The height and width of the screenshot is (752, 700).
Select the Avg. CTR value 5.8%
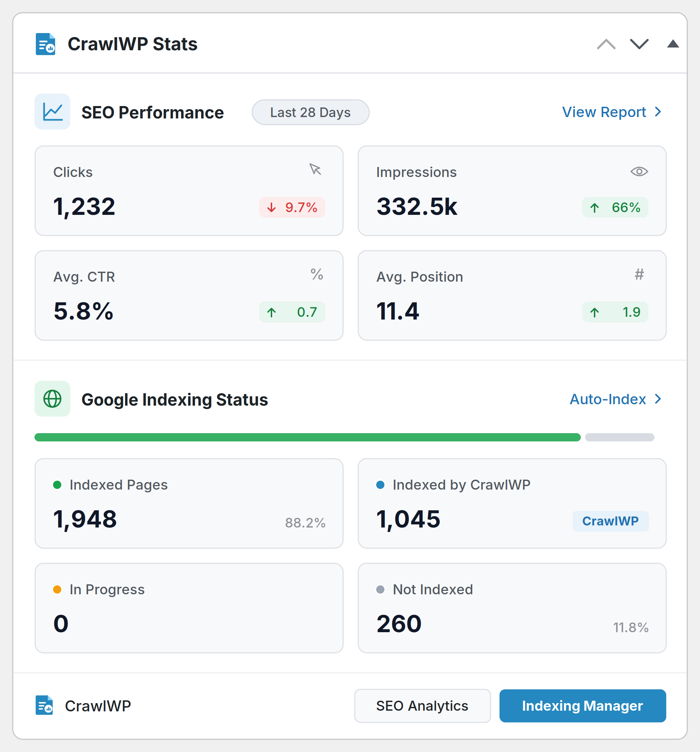tap(83, 311)
